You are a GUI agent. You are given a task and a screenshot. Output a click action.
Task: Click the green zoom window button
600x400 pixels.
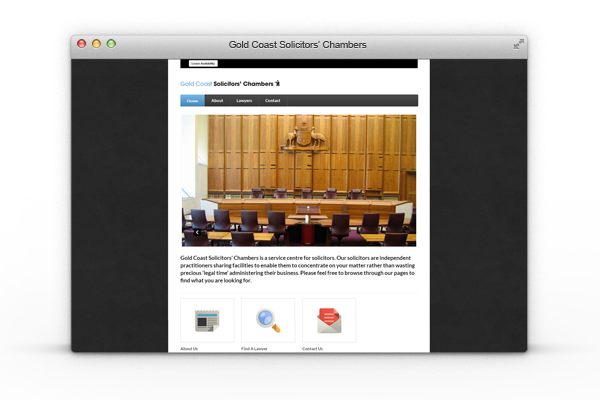(x=111, y=44)
